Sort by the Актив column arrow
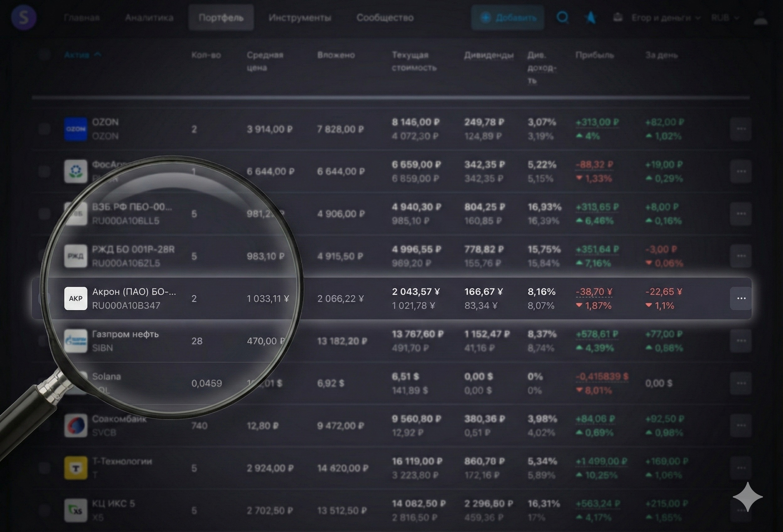 [x=98, y=55]
